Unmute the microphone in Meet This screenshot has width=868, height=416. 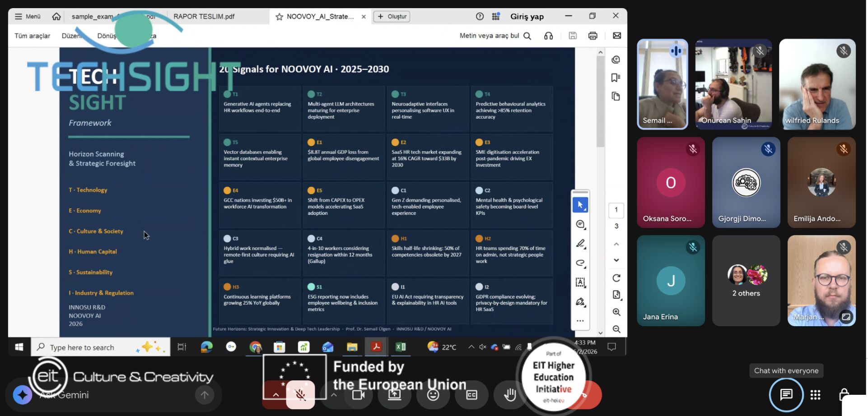pyautogui.click(x=300, y=395)
